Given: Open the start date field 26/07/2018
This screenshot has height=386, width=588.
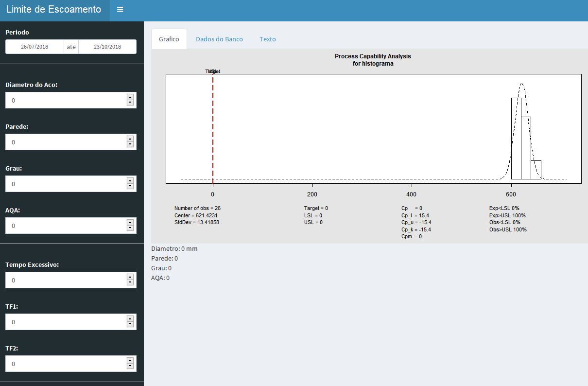Looking at the screenshot, I should pos(34,47).
